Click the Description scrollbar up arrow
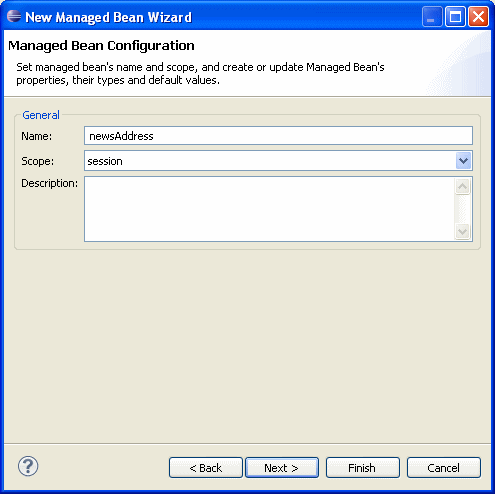Screen dimensions: 495x494 click(462, 186)
